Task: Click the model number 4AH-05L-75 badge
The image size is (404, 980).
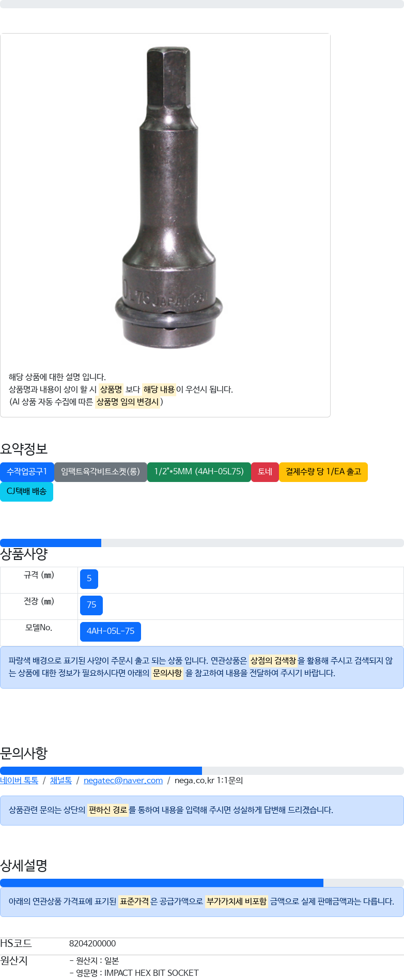Action: coord(111,631)
